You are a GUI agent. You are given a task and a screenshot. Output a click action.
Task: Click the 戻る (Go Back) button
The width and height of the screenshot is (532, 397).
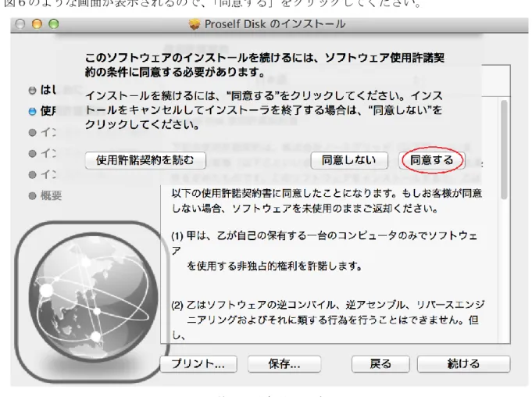coord(380,364)
